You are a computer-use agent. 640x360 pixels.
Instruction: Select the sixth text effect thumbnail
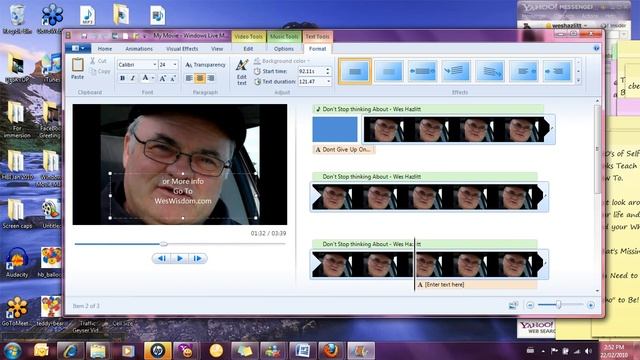524,71
